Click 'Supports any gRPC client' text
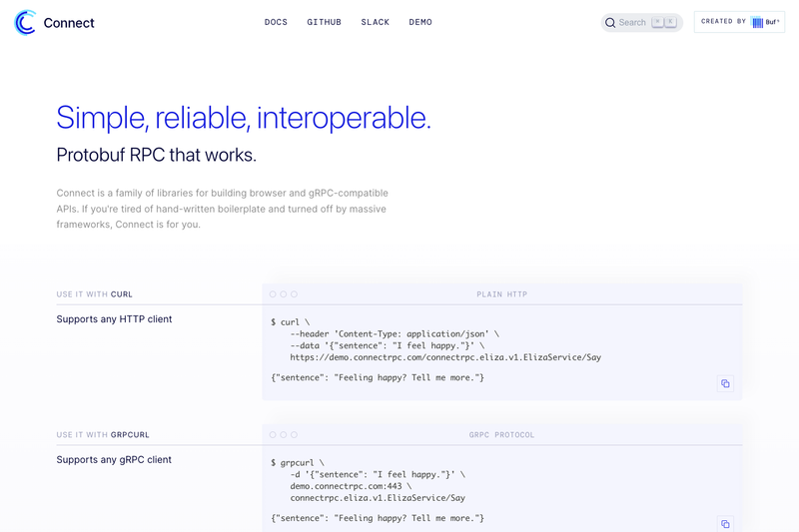The image size is (799, 532). coord(114,460)
